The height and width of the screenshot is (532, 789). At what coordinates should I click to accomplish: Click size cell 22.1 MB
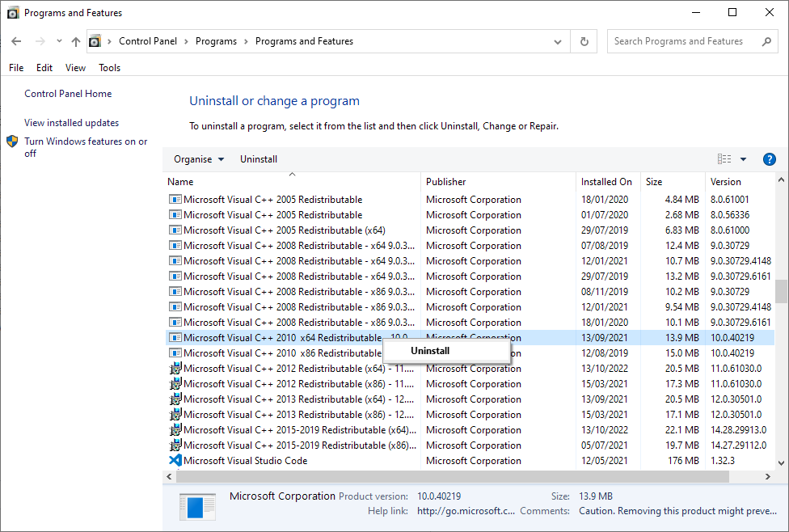(x=681, y=430)
